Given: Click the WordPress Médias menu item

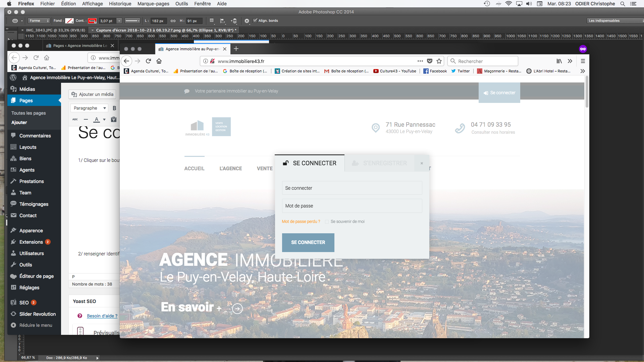Looking at the screenshot, I should coord(27,89).
